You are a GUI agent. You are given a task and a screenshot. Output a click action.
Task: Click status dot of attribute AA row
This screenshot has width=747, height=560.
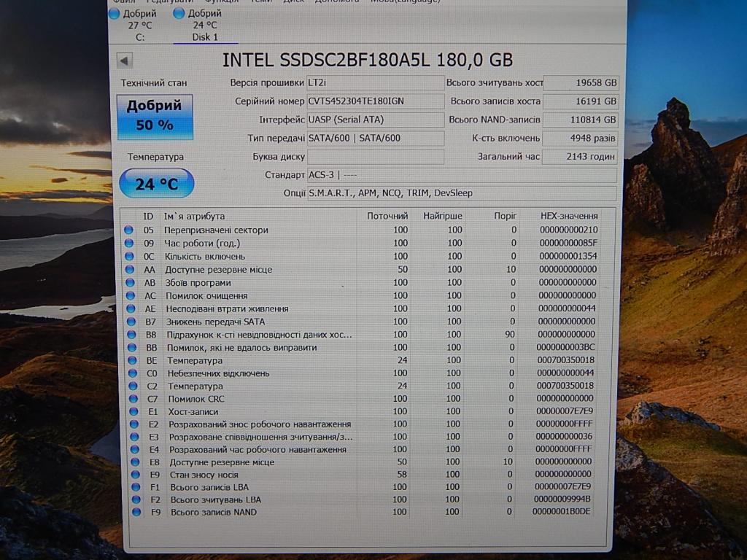[130, 269]
